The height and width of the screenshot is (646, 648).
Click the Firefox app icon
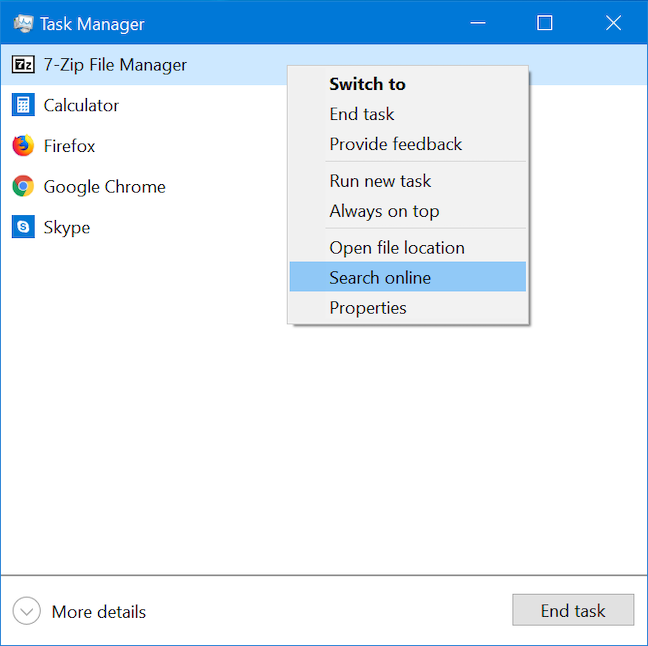click(23, 145)
